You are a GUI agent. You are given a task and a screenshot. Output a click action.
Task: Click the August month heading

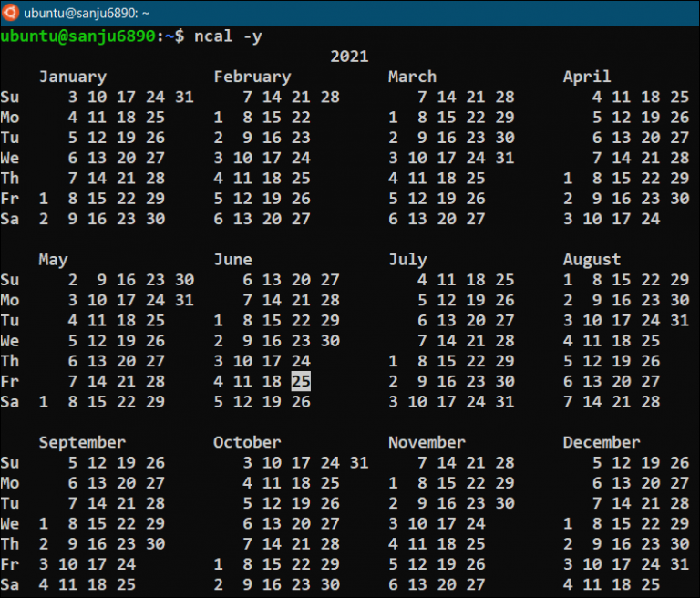coord(592,260)
